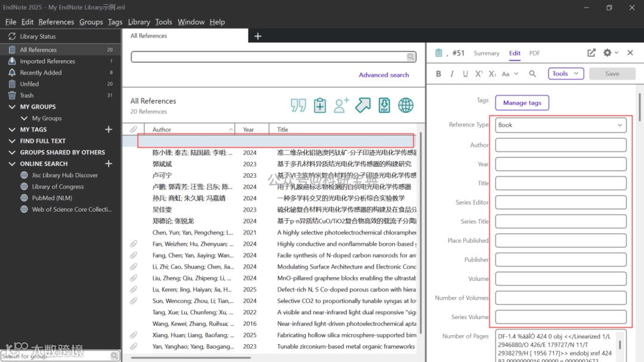Click the find magnifier in edit toolbar
This screenshot has height=362, width=644.
[x=532, y=74]
